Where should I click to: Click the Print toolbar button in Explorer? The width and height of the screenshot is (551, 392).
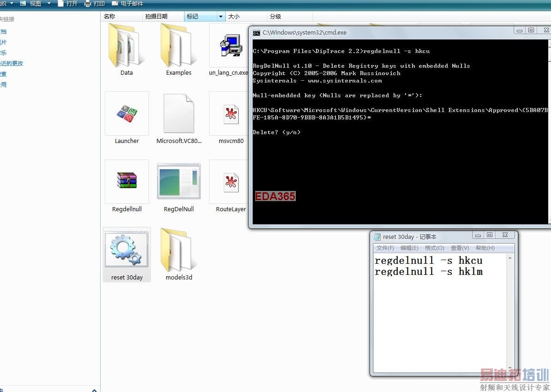point(94,4)
